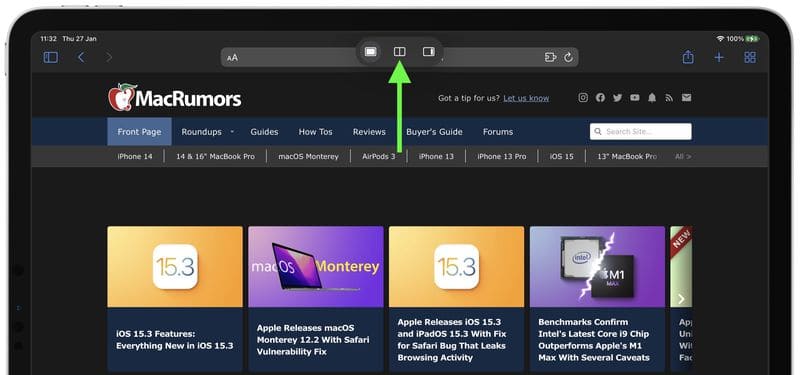Image resolution: width=800 pixels, height=375 pixels.
Task: Reload the page with refresh icon
Action: 568,57
